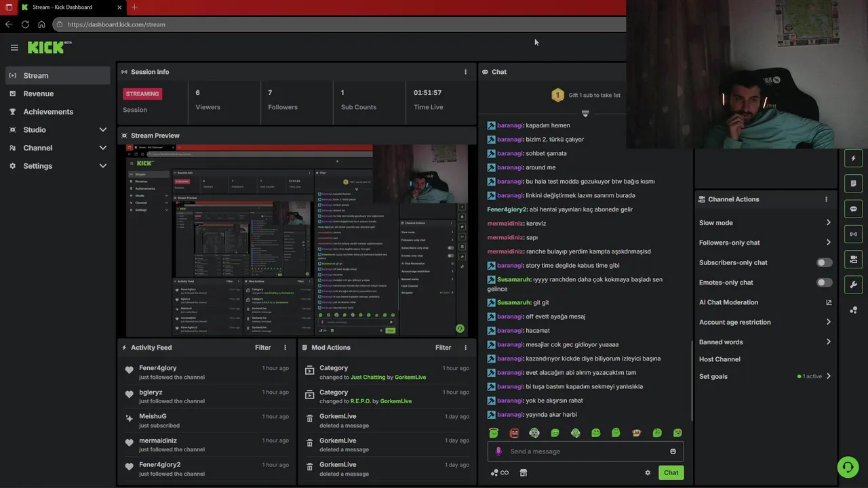The height and width of the screenshot is (488, 868).
Task: Open AI Chat Moderation external link icon
Action: 828,302
